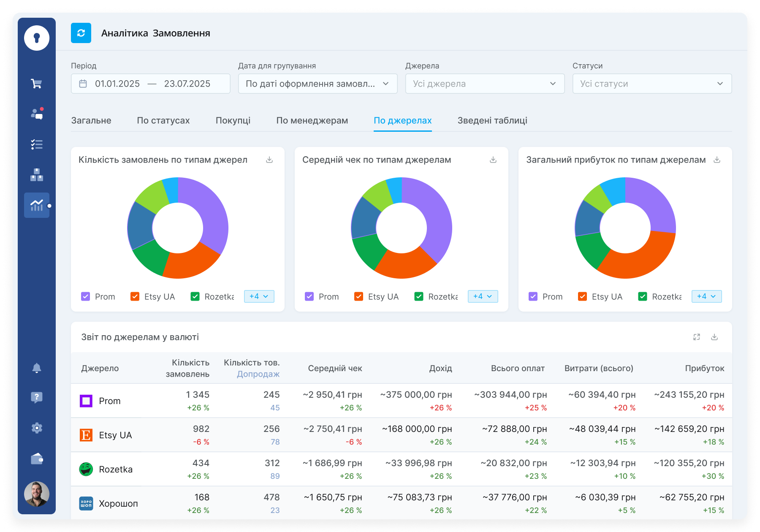Click the blue refresh icon button
This screenshot has height=532, width=760.
pos(81,33)
